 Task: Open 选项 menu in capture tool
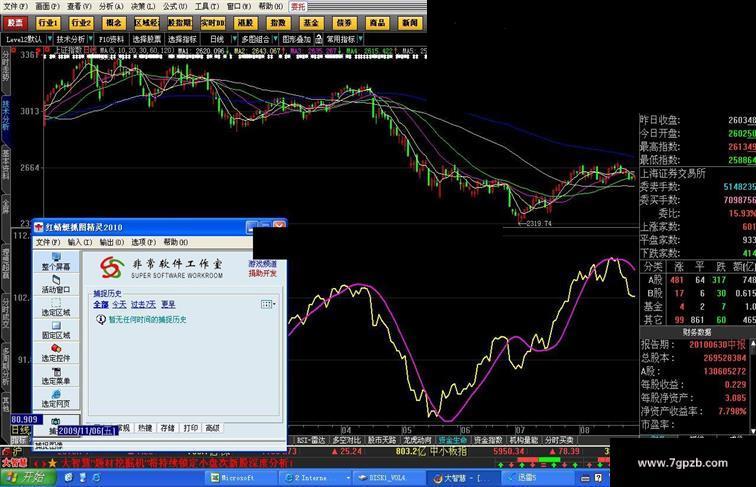click(144, 242)
